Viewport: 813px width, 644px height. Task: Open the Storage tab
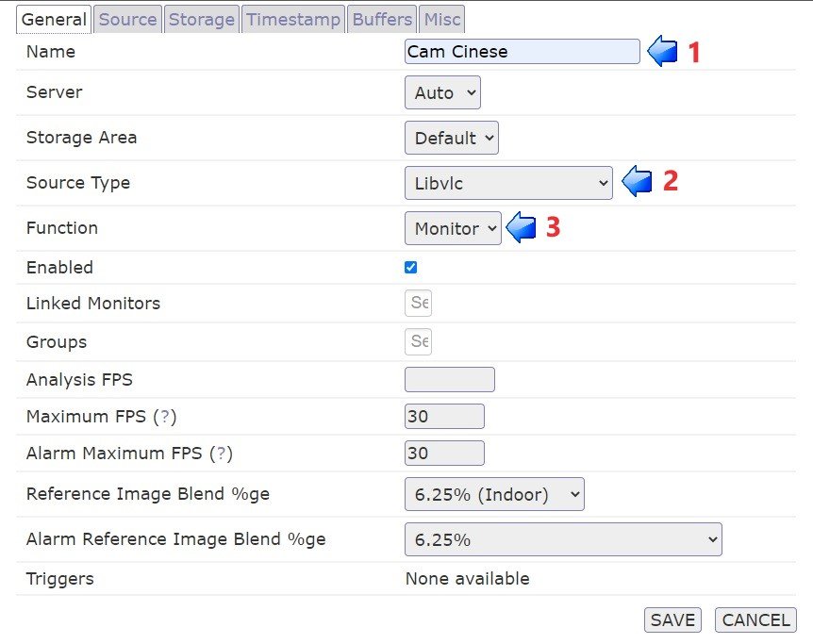click(x=201, y=18)
